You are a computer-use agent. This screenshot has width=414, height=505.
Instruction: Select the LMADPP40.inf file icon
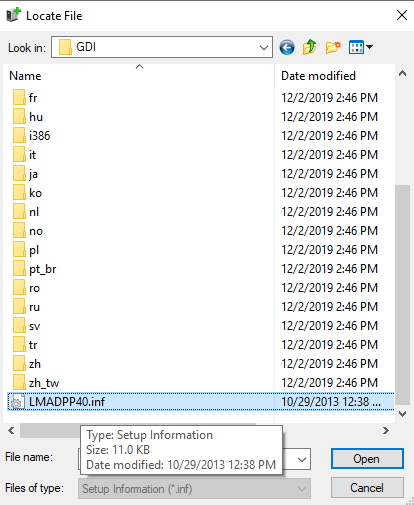(x=17, y=402)
